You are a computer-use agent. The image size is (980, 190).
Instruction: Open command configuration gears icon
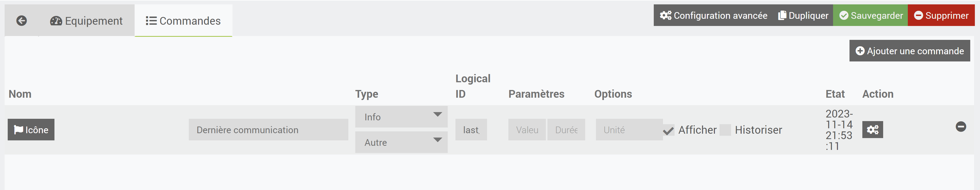[872, 130]
